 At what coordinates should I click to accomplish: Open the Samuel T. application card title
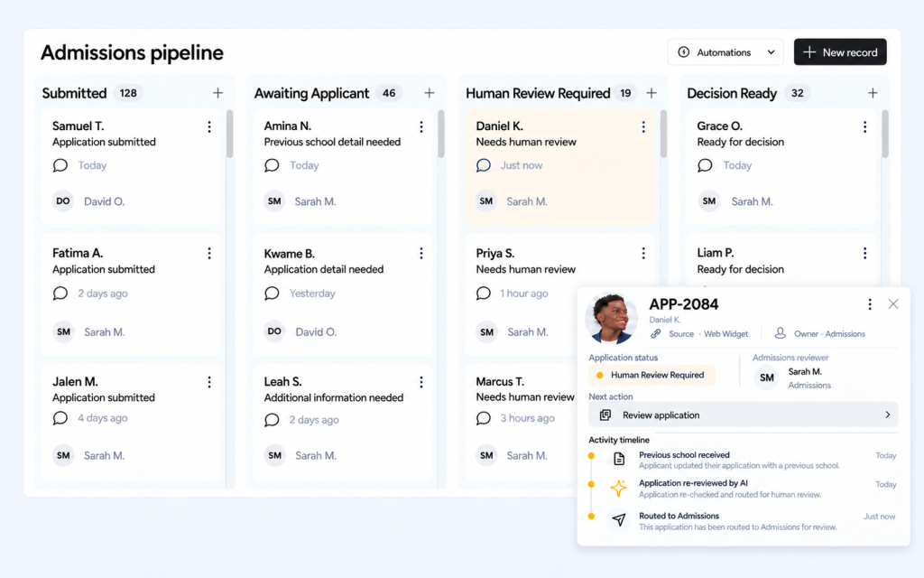78,126
